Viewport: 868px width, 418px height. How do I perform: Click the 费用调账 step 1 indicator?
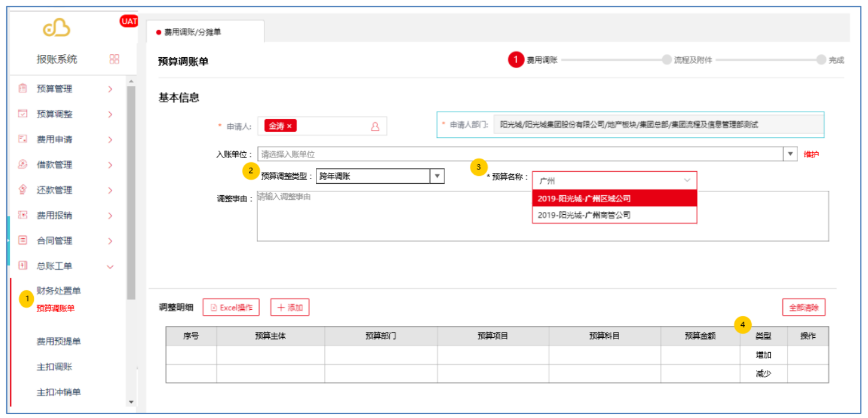516,60
